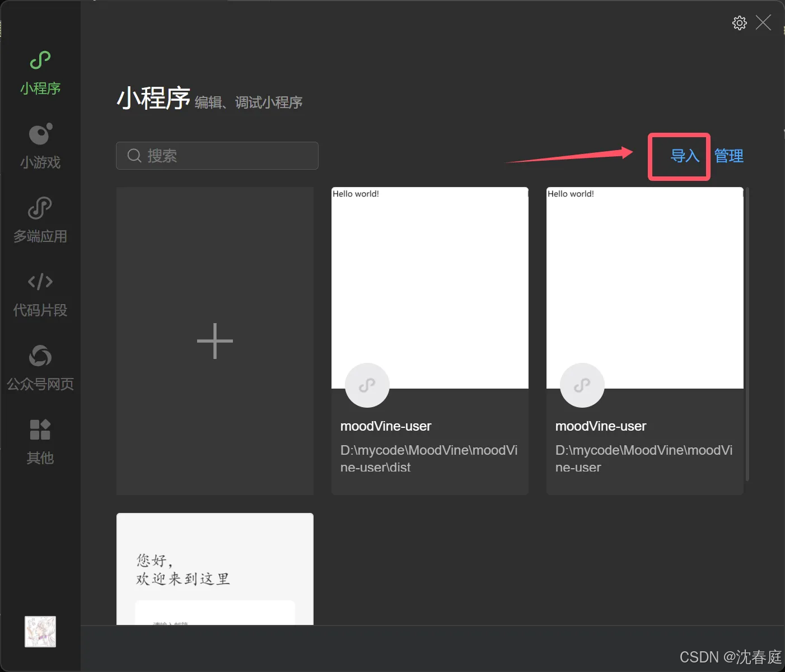Open the 您好 welcome card preview
Viewport: 785px width, 672px height.
pos(214,566)
